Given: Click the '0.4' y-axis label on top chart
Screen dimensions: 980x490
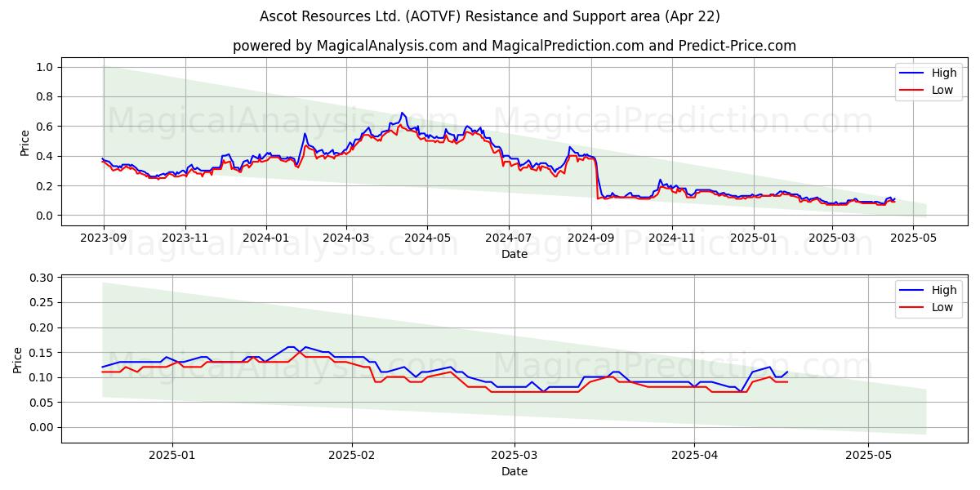Looking at the screenshot, I should [45, 156].
